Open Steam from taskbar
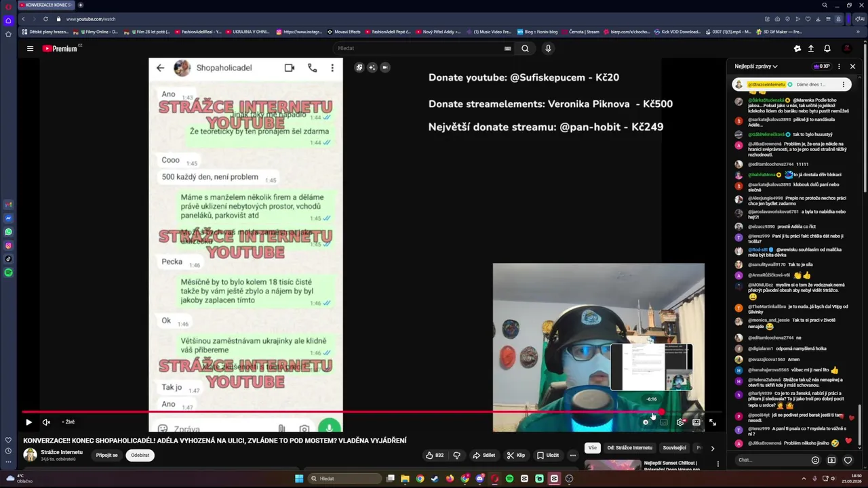 point(435,479)
